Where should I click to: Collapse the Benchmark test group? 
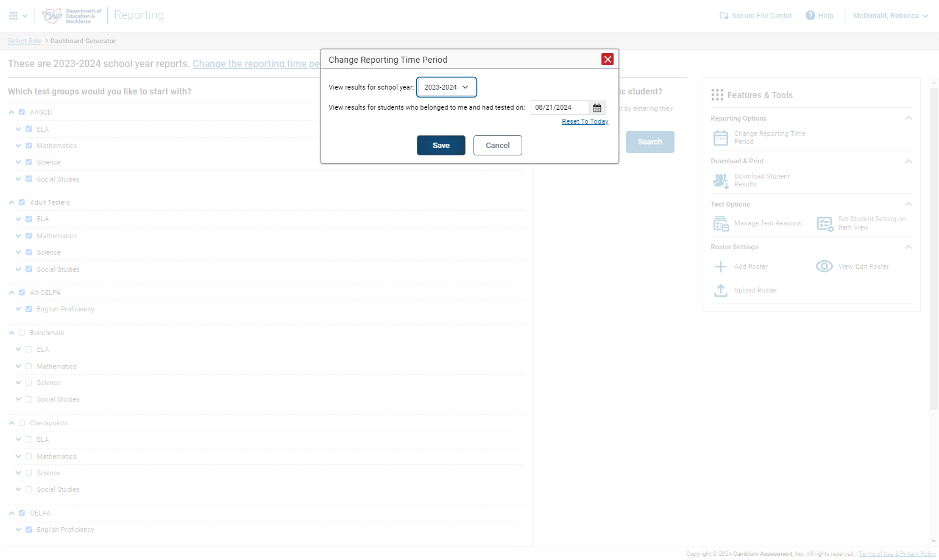[12, 333]
